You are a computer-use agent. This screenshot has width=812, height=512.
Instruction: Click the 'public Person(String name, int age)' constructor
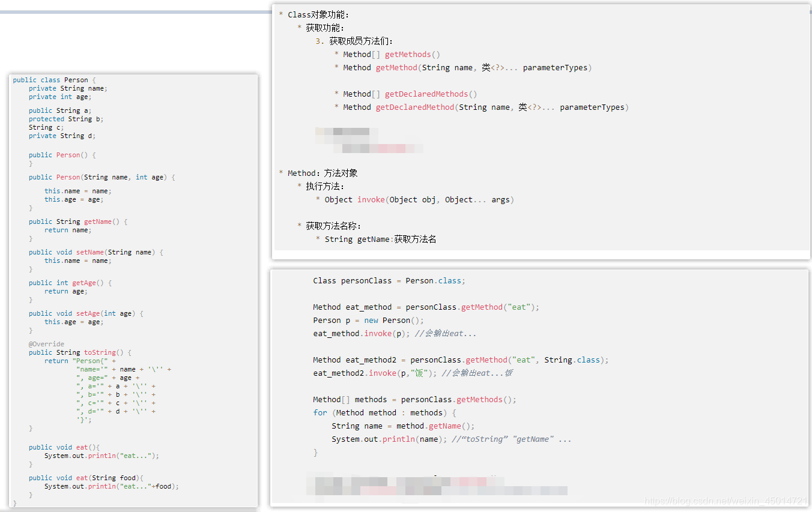tap(102, 177)
